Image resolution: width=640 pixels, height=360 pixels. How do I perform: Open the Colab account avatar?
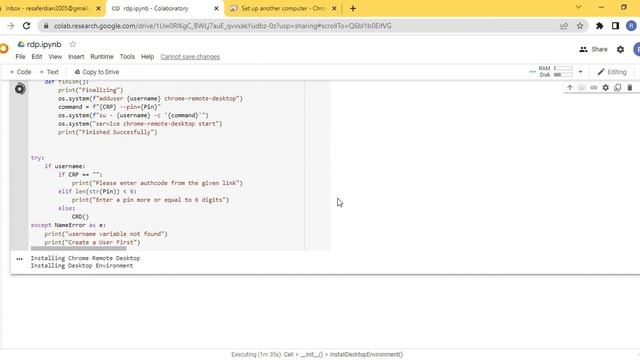tap(637, 49)
